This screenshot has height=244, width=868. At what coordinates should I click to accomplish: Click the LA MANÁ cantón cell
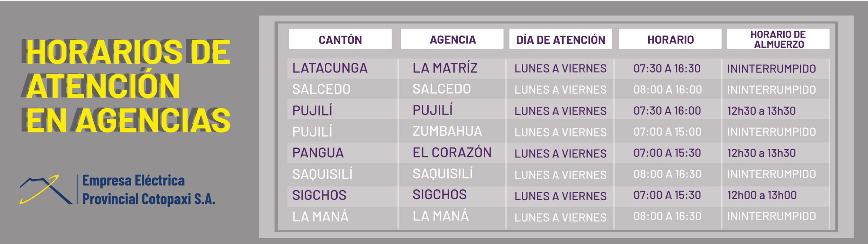[320, 216]
